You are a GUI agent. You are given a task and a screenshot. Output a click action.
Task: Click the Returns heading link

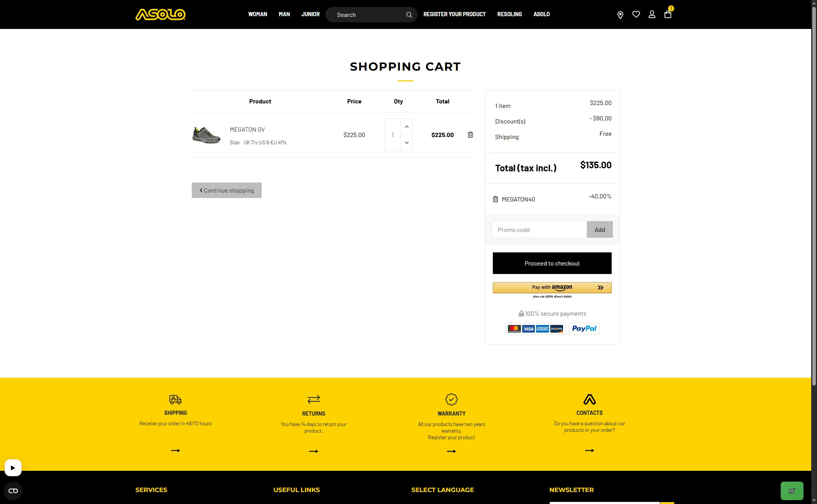(314, 414)
